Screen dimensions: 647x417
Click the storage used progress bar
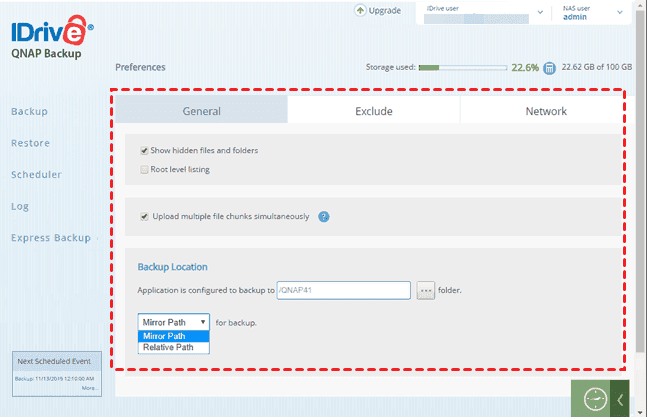pos(463,68)
